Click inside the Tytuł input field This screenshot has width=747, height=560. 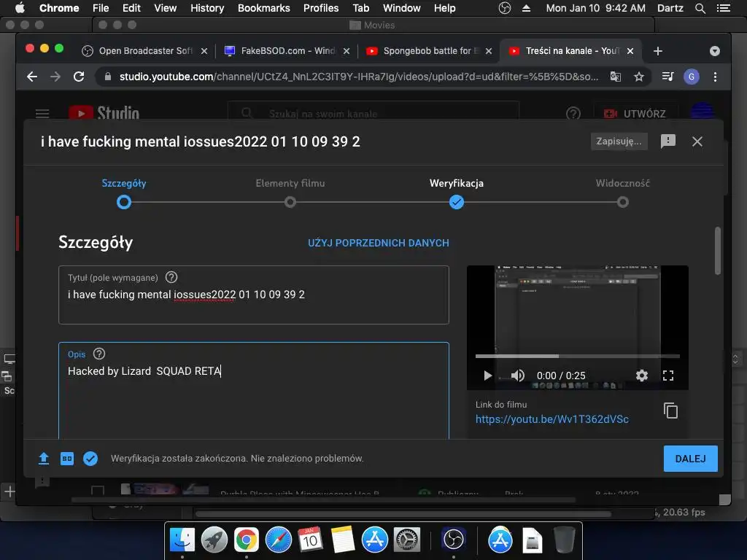[253, 295]
